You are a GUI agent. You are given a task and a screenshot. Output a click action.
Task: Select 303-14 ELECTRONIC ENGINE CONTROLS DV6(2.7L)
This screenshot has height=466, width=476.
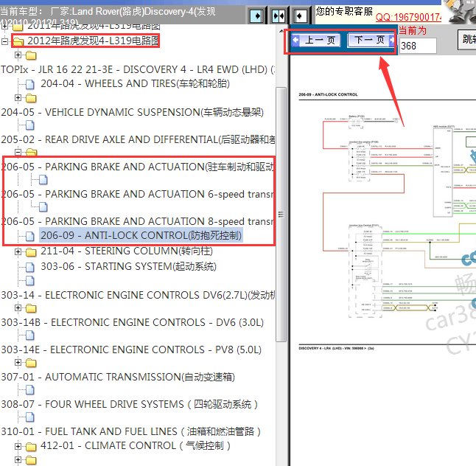138,295
